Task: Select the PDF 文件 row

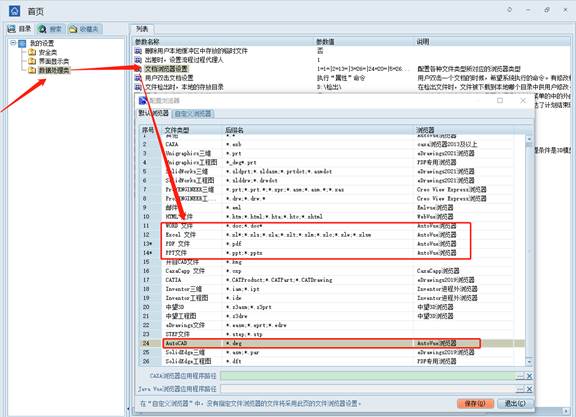Action: click(316, 244)
